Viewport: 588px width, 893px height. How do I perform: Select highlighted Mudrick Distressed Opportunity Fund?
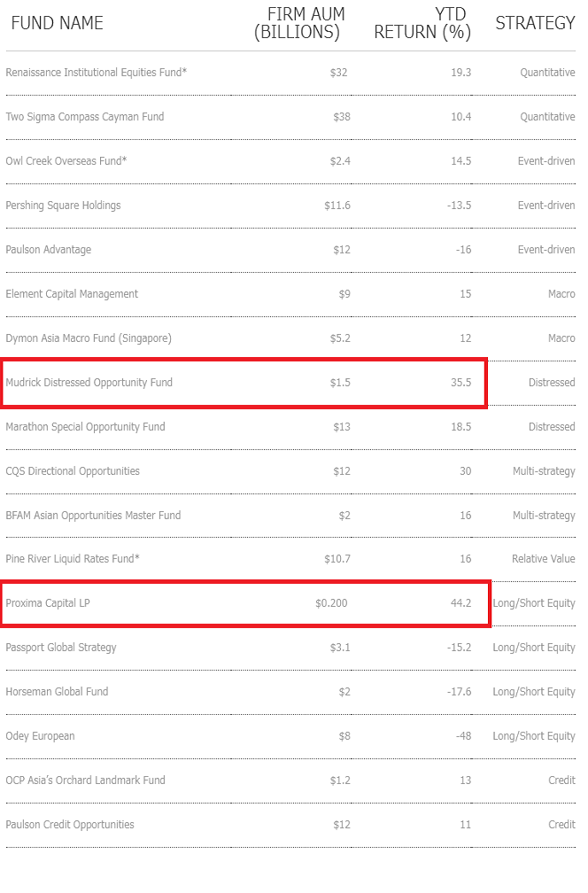pyautogui.click(x=89, y=383)
